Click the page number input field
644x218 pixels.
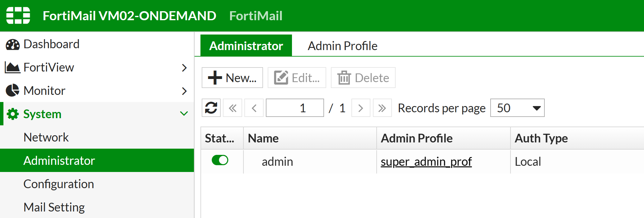tap(294, 108)
